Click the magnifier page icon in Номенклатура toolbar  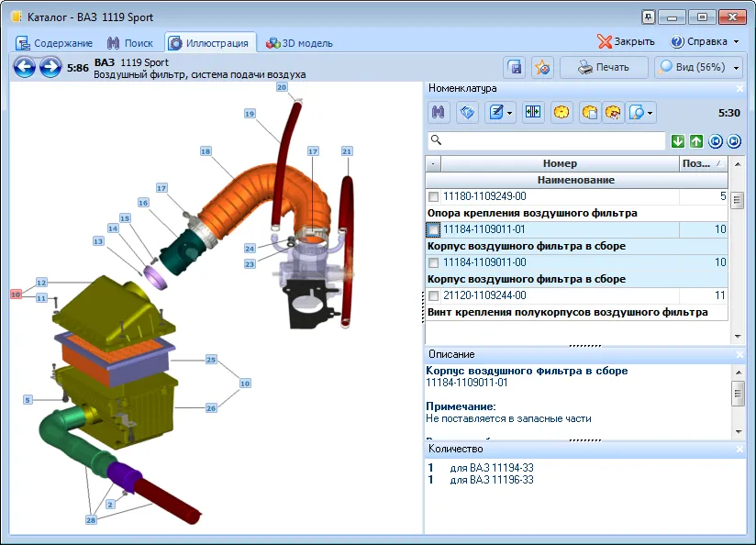pos(637,112)
